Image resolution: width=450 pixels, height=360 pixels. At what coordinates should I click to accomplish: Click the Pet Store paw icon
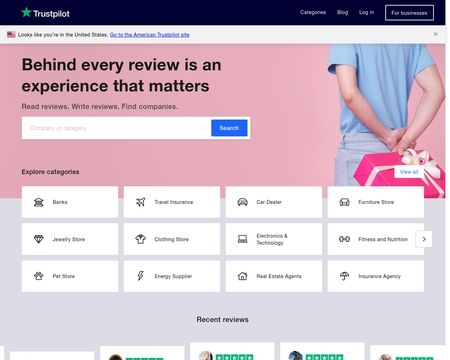pyautogui.click(x=39, y=276)
